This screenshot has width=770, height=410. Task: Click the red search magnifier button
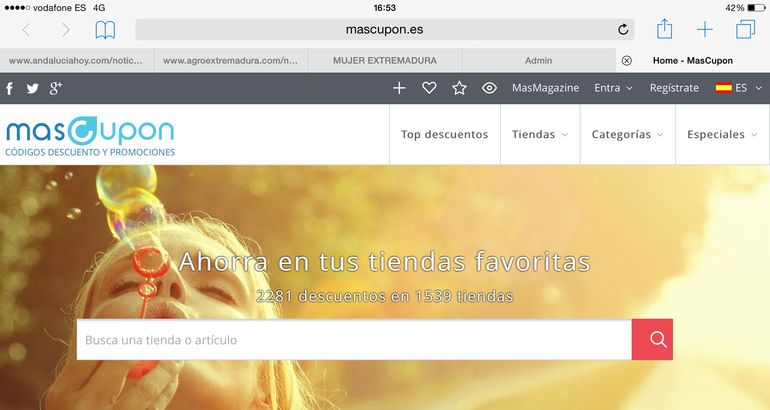coord(652,339)
